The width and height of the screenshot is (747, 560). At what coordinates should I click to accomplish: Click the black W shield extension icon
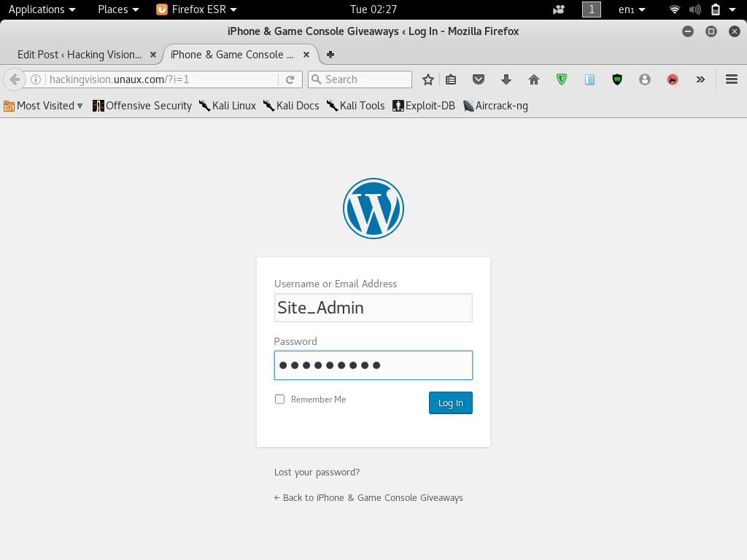click(x=616, y=79)
